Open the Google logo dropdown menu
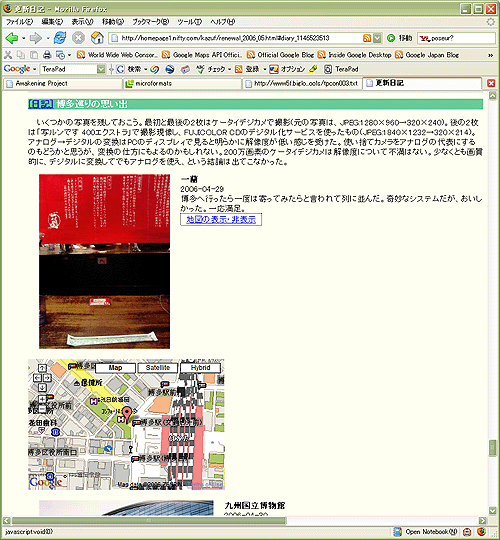500x540 pixels. click(x=34, y=69)
